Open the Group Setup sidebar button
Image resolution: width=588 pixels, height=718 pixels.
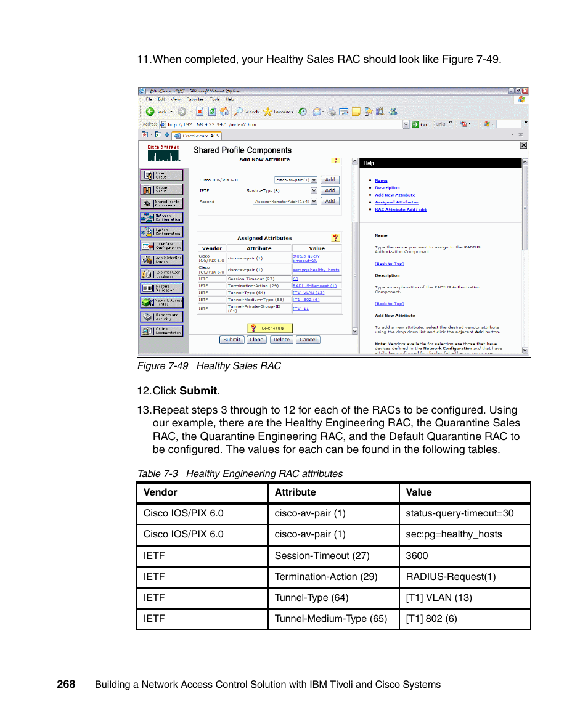pyautogui.click(x=161, y=190)
